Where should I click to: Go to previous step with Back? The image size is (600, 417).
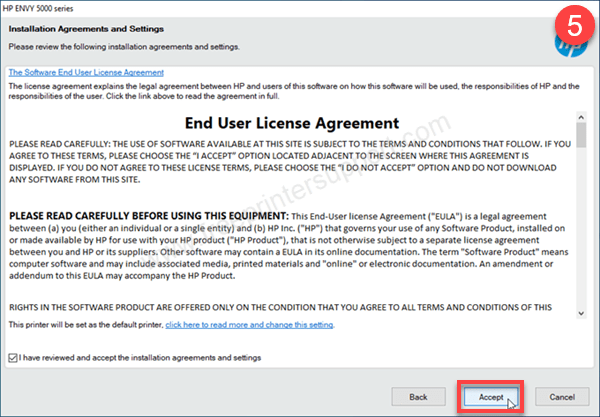(x=419, y=396)
